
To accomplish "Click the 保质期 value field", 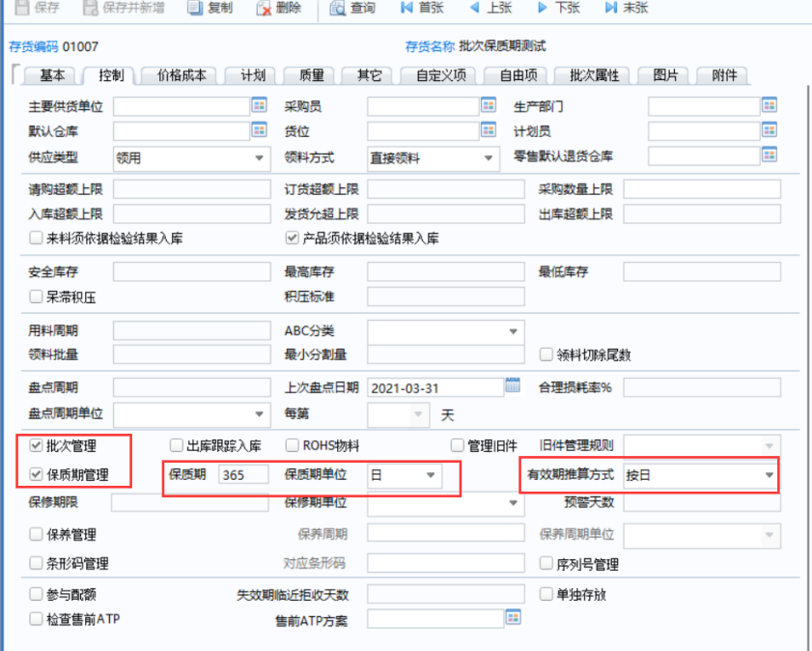I will [244, 474].
